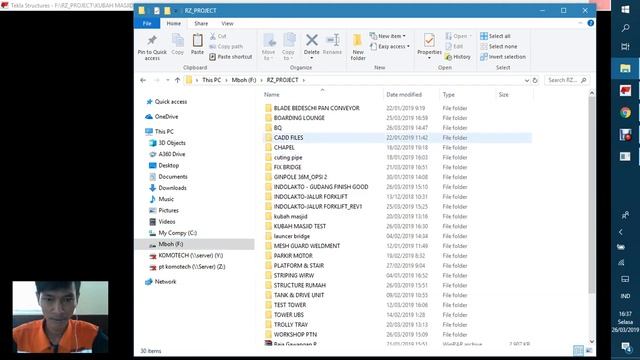Refresh the folder view button
The height and width of the screenshot is (360, 640).
tap(535, 80)
